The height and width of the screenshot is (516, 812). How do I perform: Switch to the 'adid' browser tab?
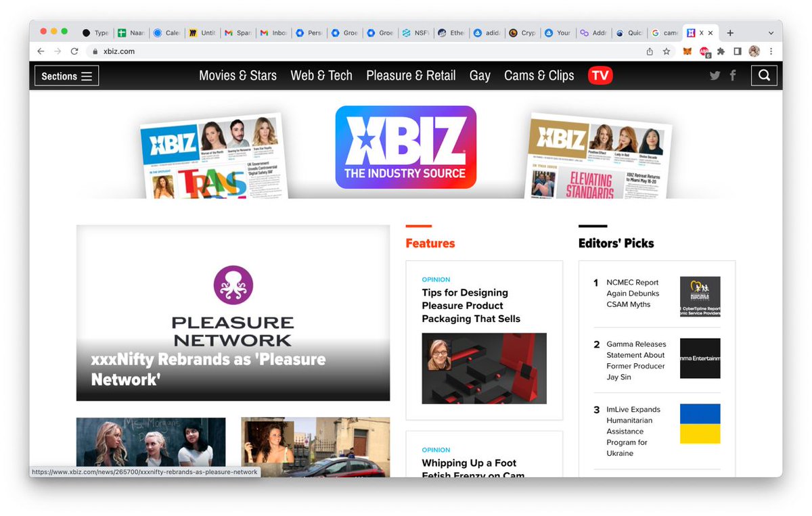[487, 32]
